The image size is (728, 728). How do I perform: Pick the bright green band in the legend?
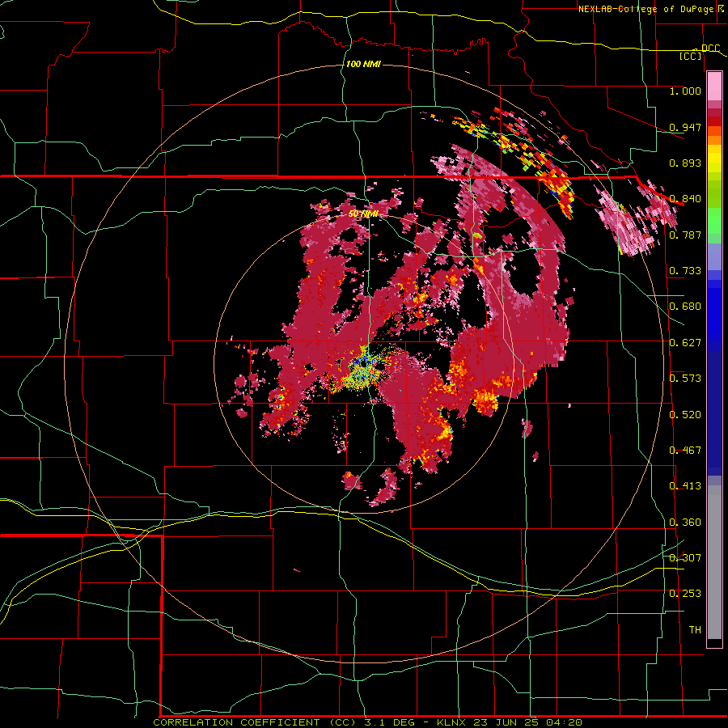pyautogui.click(x=714, y=221)
